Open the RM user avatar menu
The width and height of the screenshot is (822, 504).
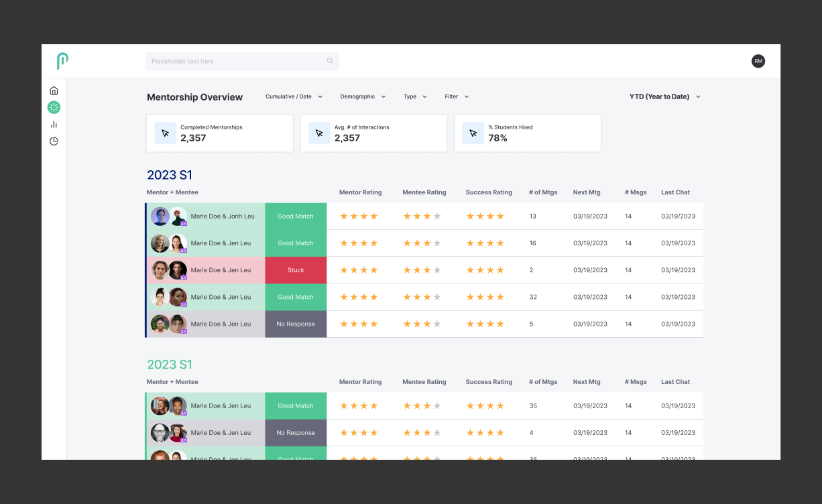click(x=758, y=61)
